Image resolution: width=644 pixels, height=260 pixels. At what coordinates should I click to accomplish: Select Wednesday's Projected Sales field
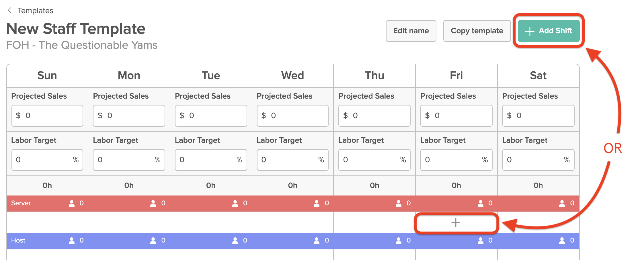coord(292,116)
